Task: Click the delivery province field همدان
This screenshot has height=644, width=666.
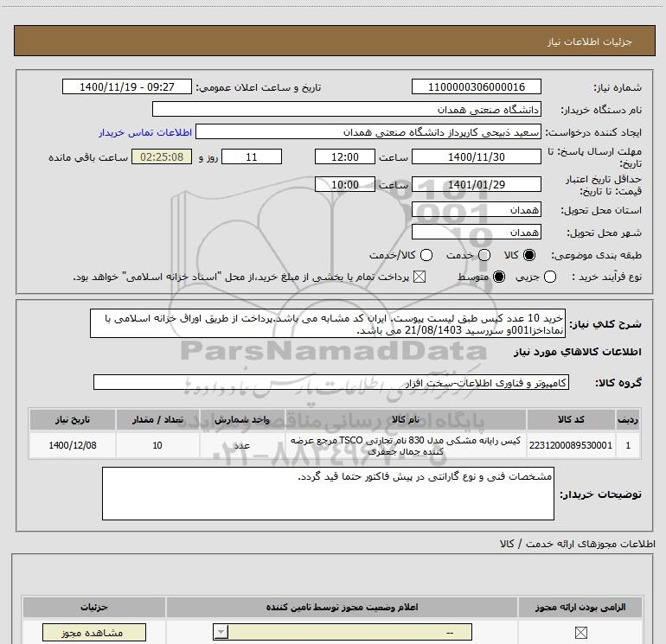Action: tap(476, 209)
